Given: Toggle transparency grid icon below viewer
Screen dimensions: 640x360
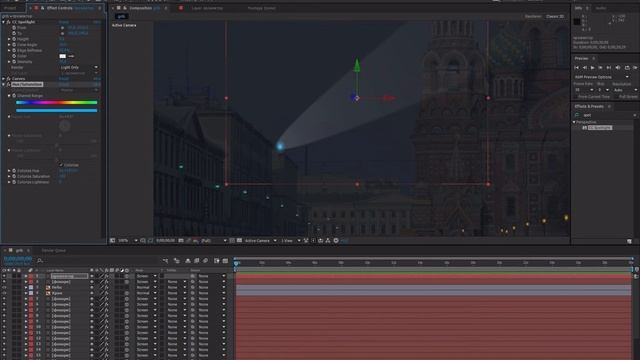Looking at the screenshot, I should tap(239, 241).
